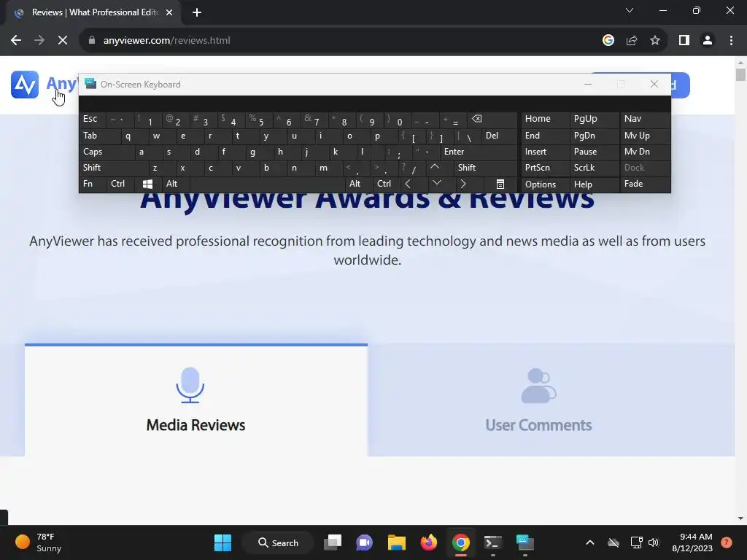Open Firefox from the taskbar
This screenshot has width=747, height=560.
429,542
